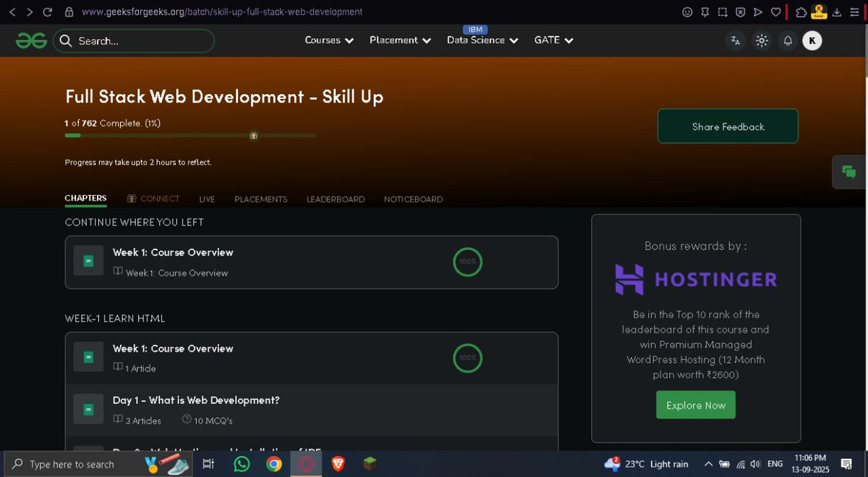Open Week 1: Course Overview in Continue section
The image size is (868, 477).
click(312, 262)
